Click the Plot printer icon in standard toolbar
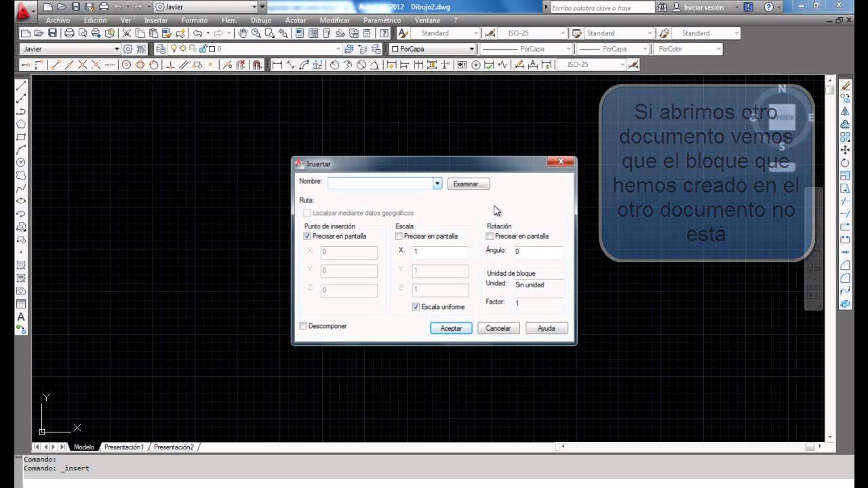 69,33
